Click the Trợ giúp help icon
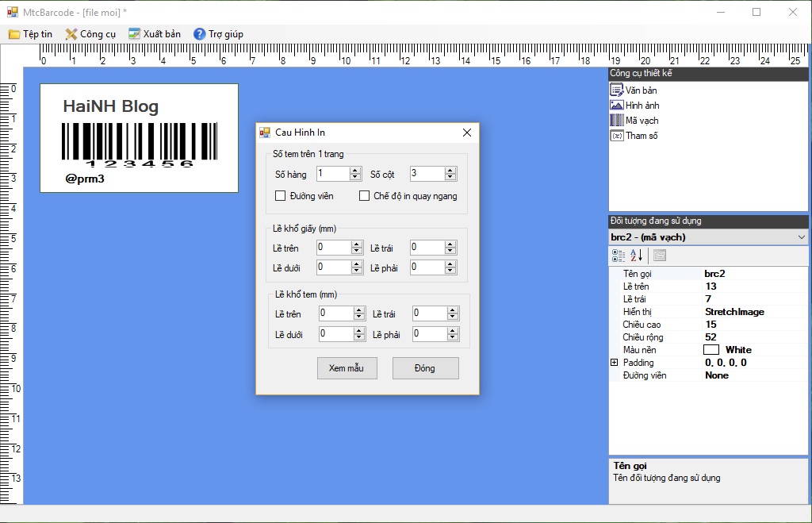 coord(200,34)
